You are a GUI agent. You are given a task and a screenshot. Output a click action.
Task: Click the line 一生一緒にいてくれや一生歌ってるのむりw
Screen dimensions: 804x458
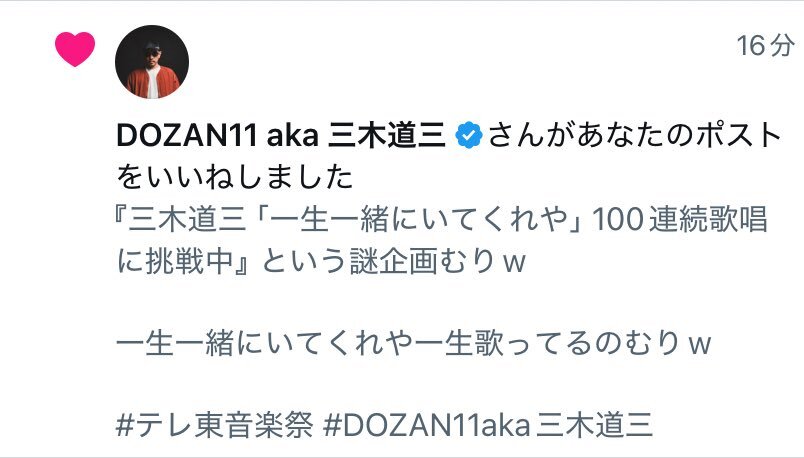click(x=413, y=343)
